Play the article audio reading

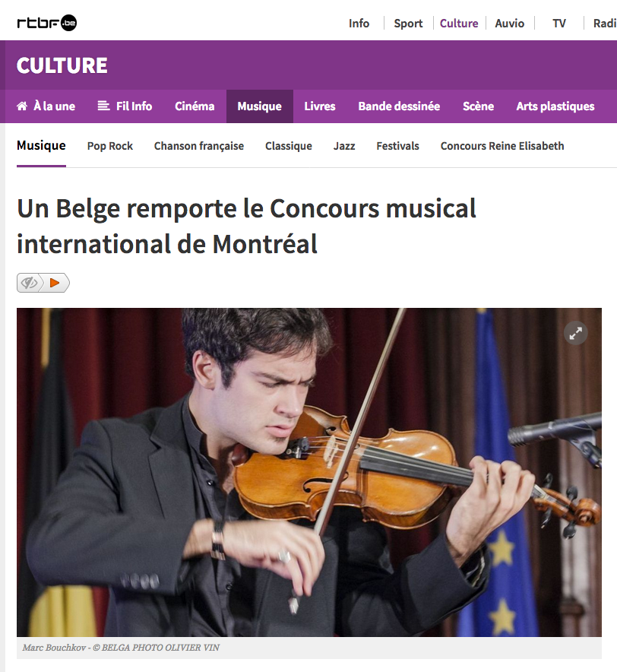(x=55, y=283)
